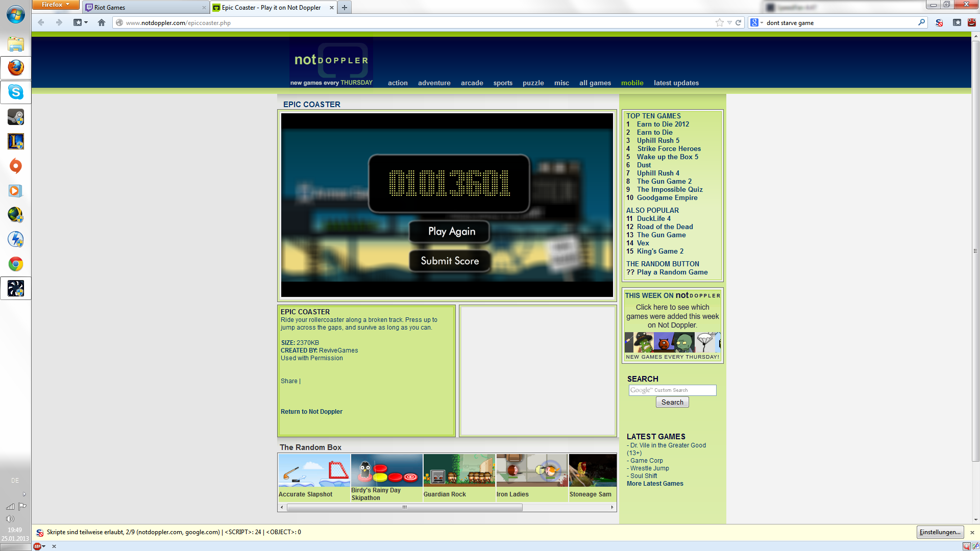
Task: Open Strike Force Heroes link
Action: click(669, 148)
